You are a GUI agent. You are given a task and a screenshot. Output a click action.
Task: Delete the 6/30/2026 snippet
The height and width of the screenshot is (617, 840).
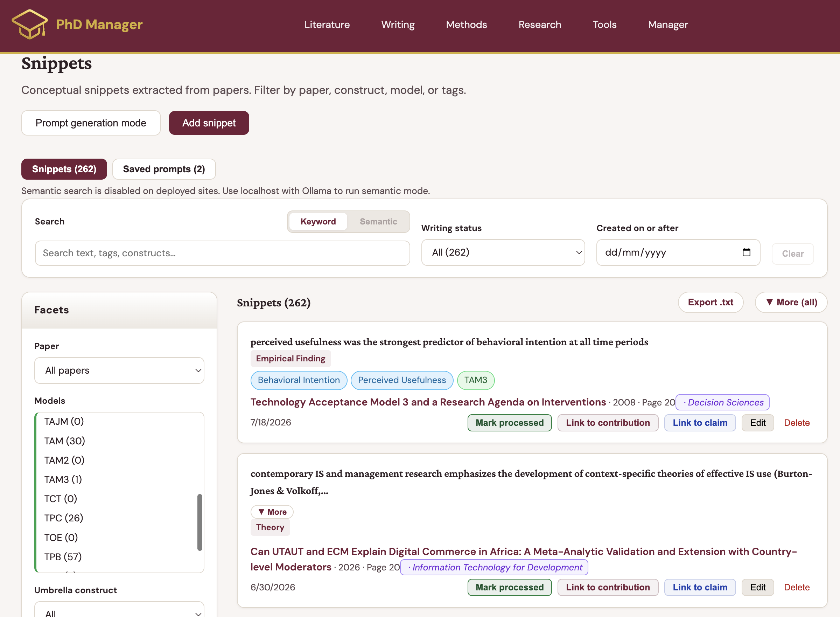796,588
